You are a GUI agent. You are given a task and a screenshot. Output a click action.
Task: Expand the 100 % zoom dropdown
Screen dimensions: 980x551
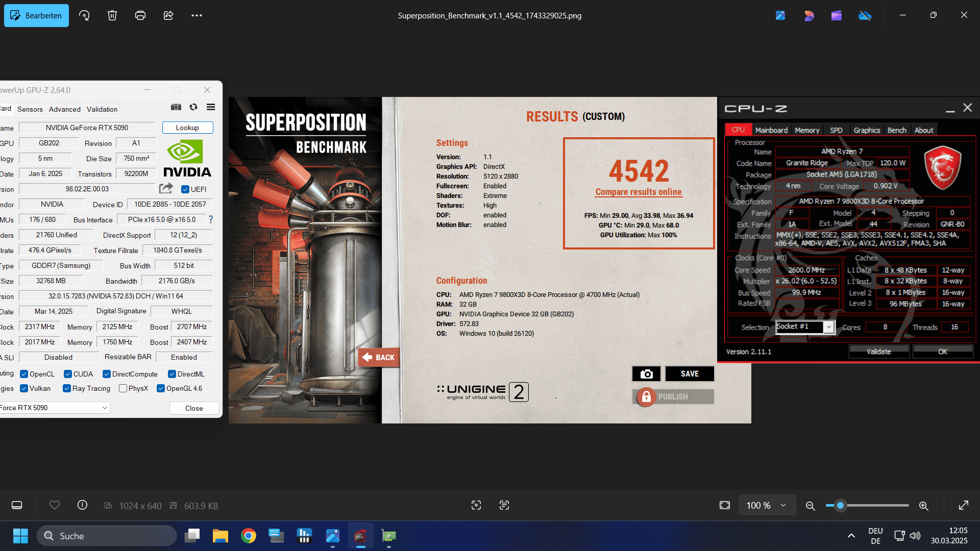point(767,505)
